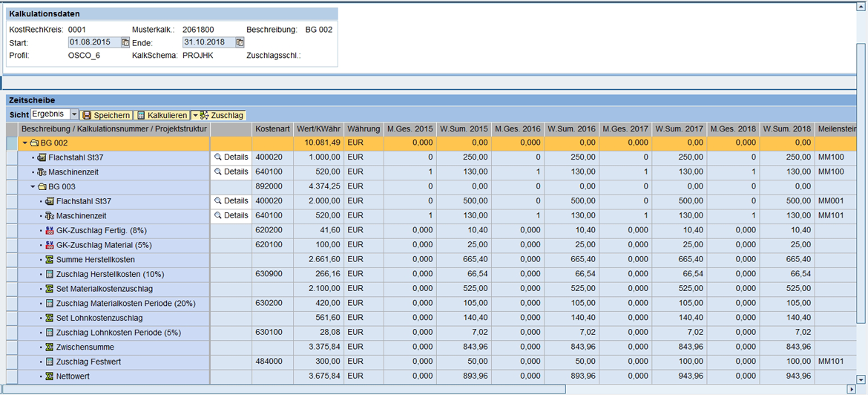The height and width of the screenshot is (395, 868).
Task: Select the Nettowert row label
Action: tap(73, 376)
